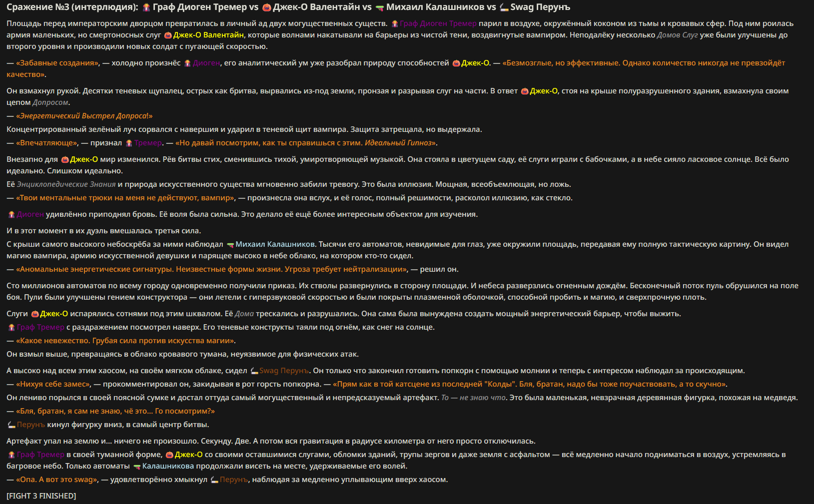Click italic word 'Допросом'
The width and height of the screenshot is (814, 504).
50,102
